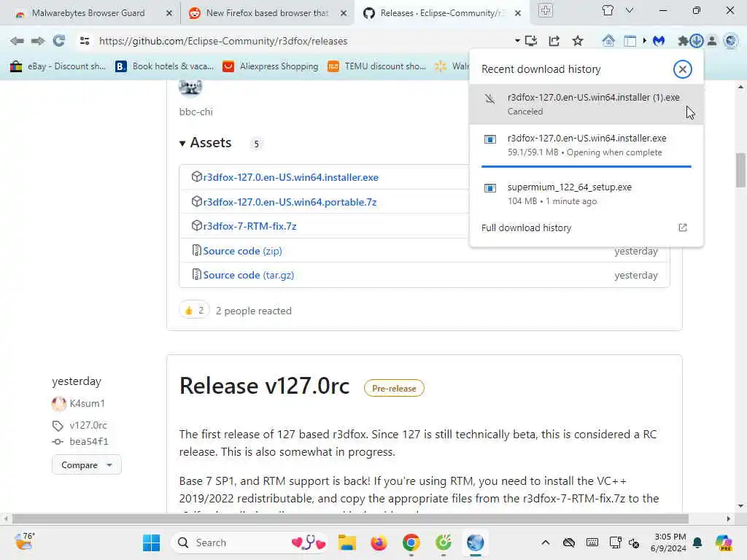Open the Home page icon

(x=608, y=41)
